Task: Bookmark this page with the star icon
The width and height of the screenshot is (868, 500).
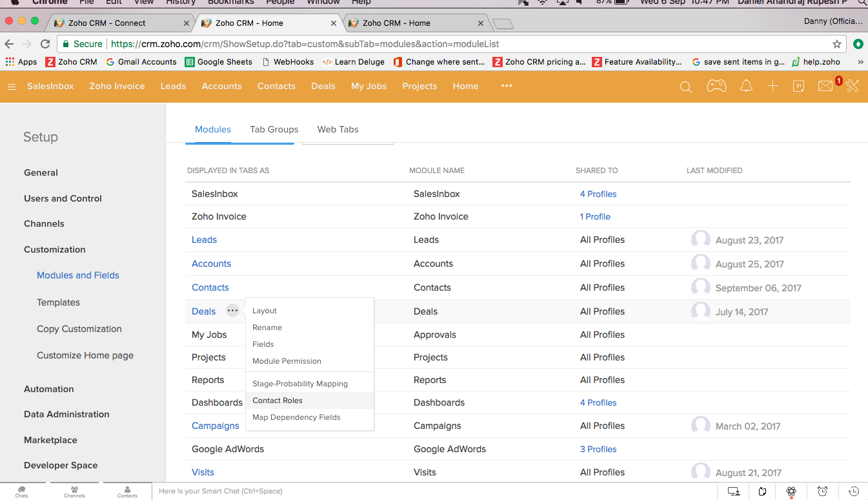Action: (x=837, y=44)
